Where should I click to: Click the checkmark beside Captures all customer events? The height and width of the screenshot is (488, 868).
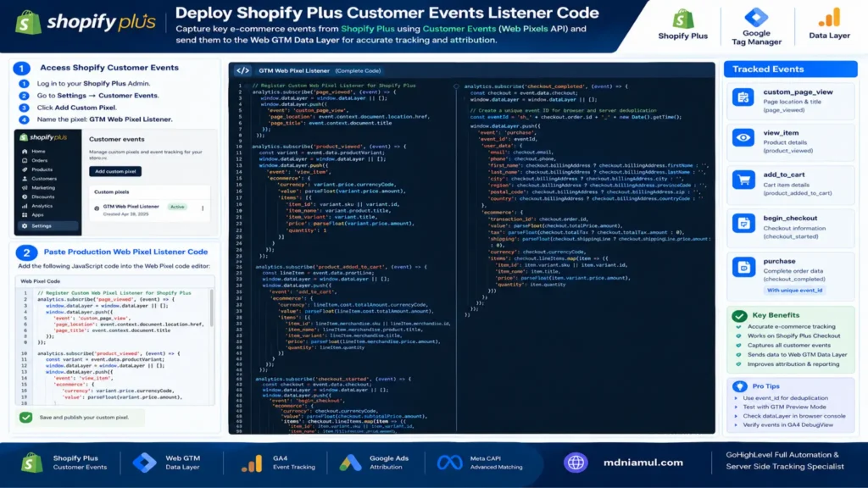pyautogui.click(x=738, y=346)
